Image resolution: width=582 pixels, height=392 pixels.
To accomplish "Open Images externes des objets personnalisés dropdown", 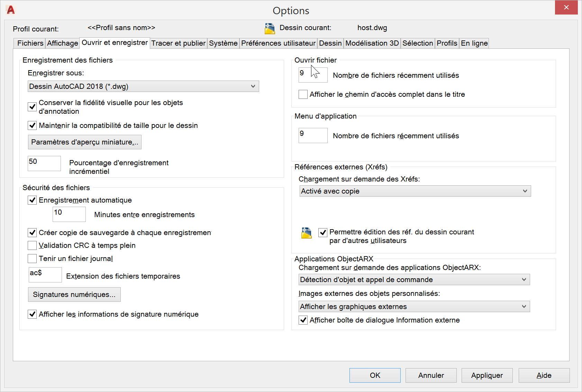I will [414, 307].
